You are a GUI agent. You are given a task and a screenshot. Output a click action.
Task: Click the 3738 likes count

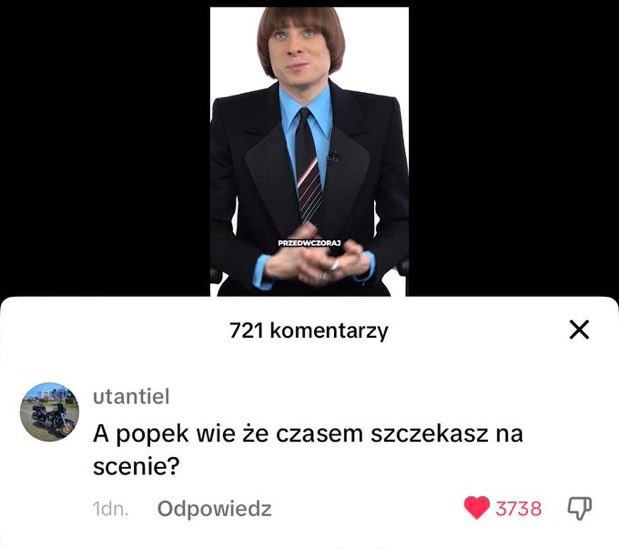click(x=519, y=509)
